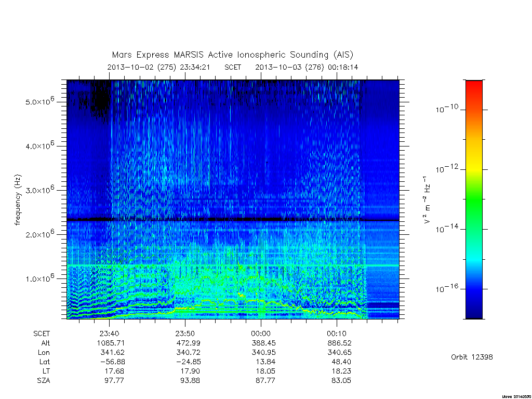Click altitude value 388.45
This screenshot has width=532, height=399.
(263, 343)
